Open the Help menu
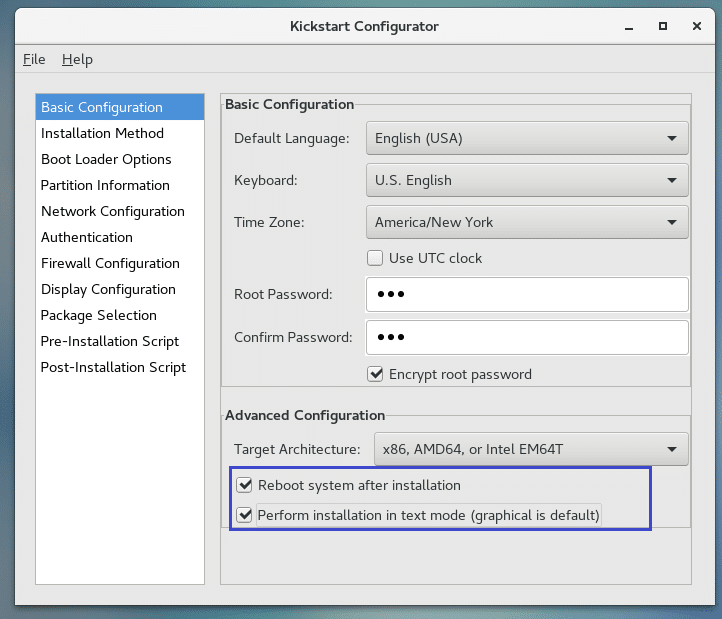Image resolution: width=722 pixels, height=619 pixels. tap(77, 59)
